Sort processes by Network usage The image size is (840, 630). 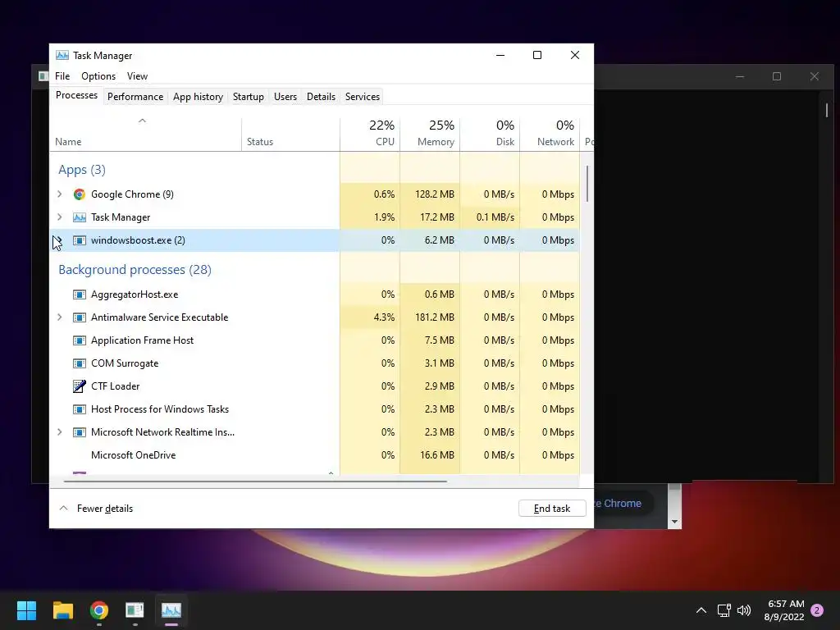pyautogui.click(x=550, y=134)
